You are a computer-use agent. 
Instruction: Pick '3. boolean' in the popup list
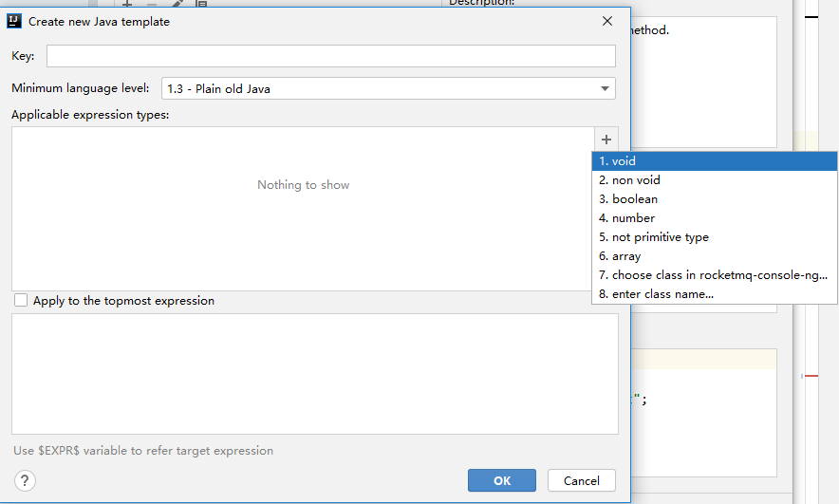click(x=714, y=199)
